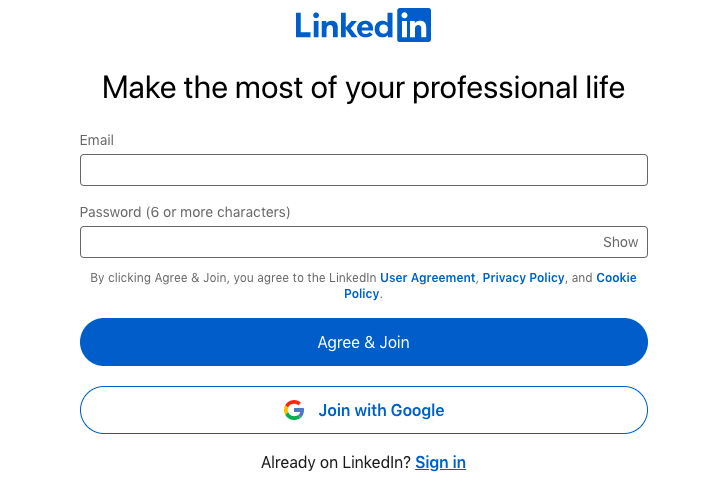Screen dimensions: 726x494
Task: Click the LinkedIn logo at the top
Action: click(x=363, y=26)
